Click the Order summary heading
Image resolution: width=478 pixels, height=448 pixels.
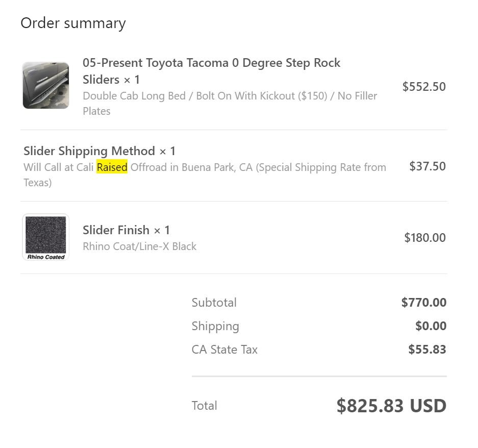tap(73, 23)
